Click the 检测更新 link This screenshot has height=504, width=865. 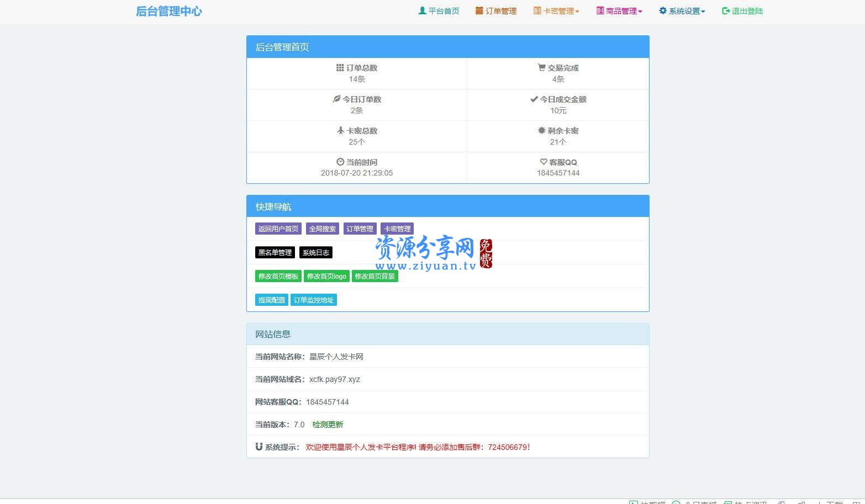328,425
